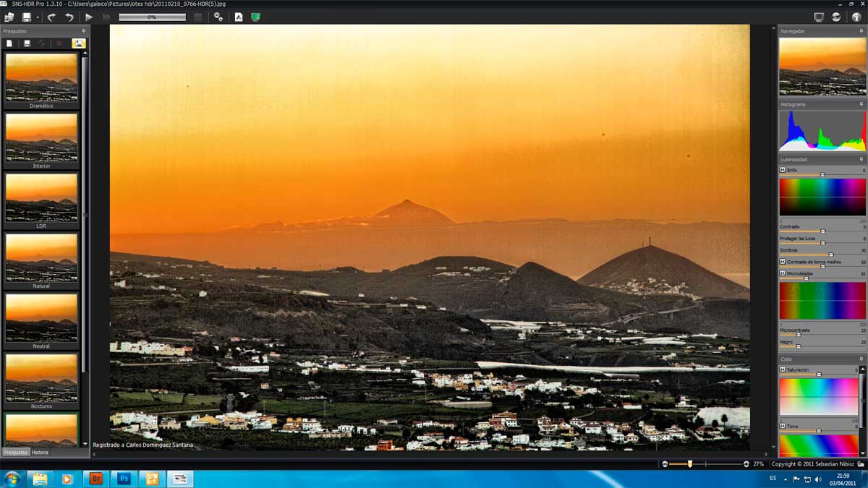
Task: Click the second curved-arrow redo icon
Action: 69,17
